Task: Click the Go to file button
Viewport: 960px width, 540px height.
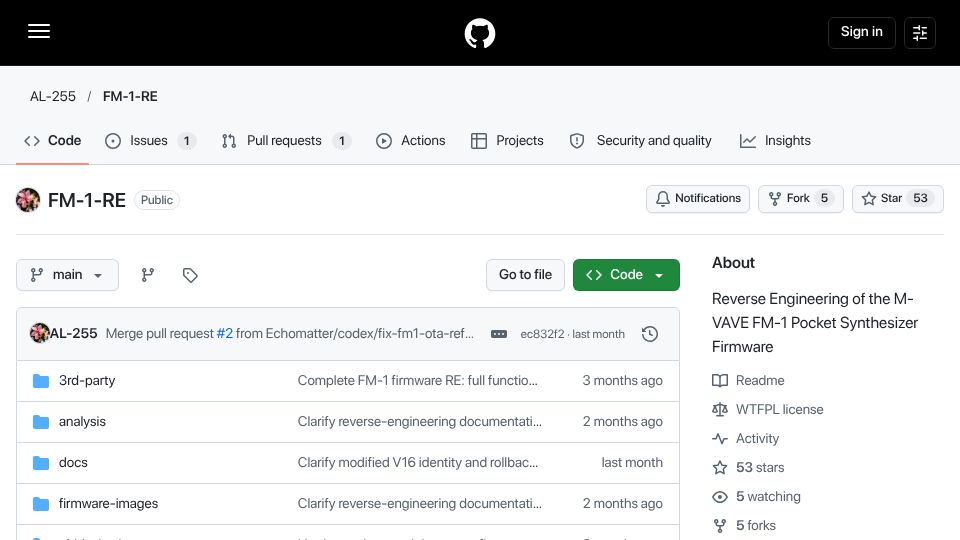Action: click(x=525, y=275)
